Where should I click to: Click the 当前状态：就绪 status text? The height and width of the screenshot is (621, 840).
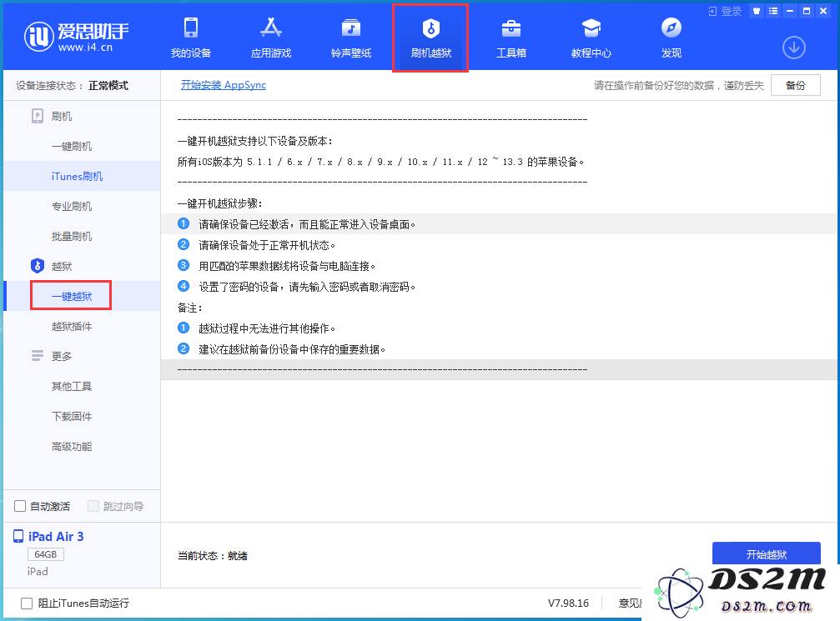pos(213,556)
